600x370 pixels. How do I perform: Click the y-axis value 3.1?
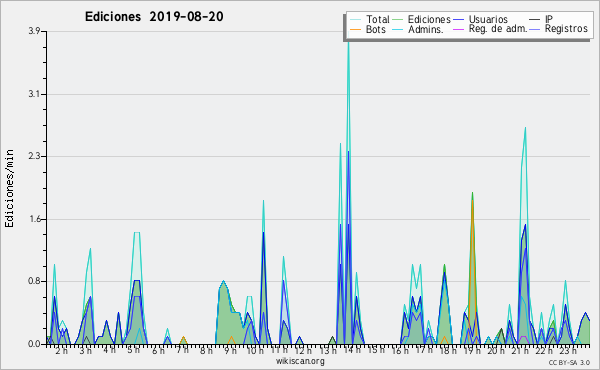point(34,94)
